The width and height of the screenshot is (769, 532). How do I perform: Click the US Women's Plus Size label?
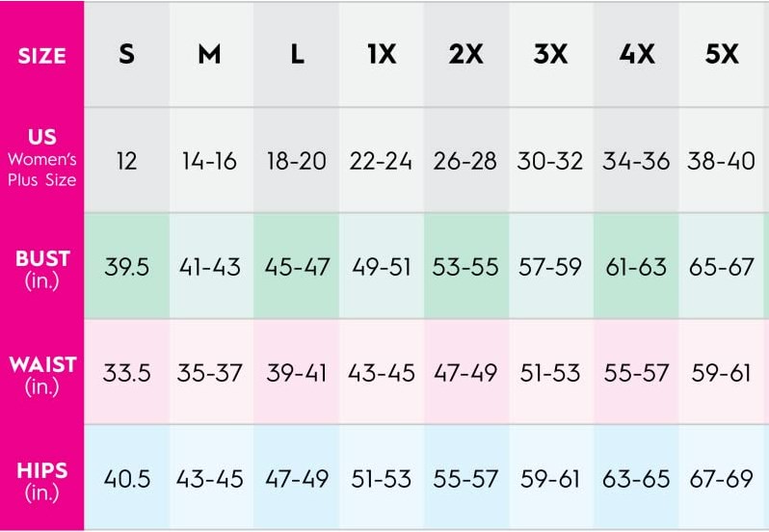coord(42,157)
